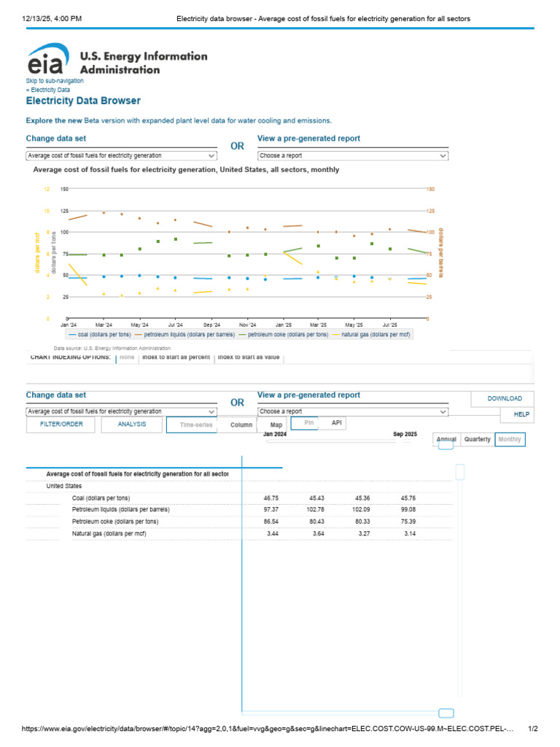Image resolution: width=560 pixels, height=747 pixels.
Task: Toggle coal series in chart legend
Action: (x=99, y=334)
